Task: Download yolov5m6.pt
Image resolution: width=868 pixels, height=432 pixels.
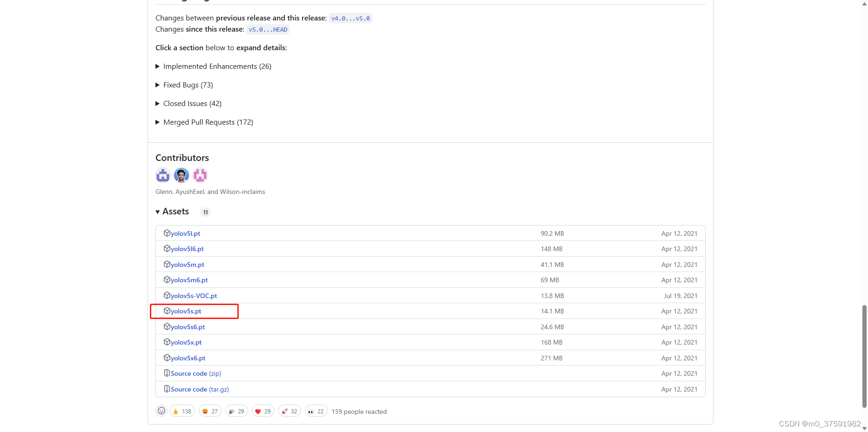Action: pos(189,280)
